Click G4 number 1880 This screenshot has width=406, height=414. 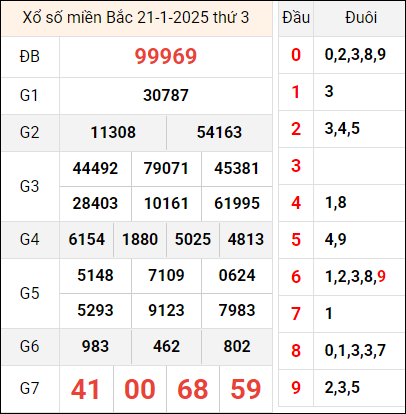140,239
